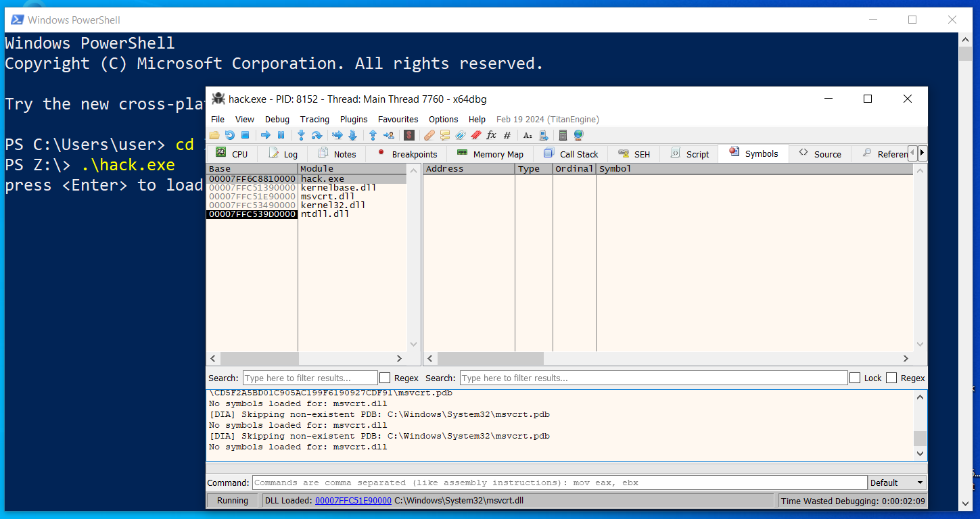This screenshot has width=980, height=519.
Task: Open the Functions fx icon
Action: click(x=492, y=135)
